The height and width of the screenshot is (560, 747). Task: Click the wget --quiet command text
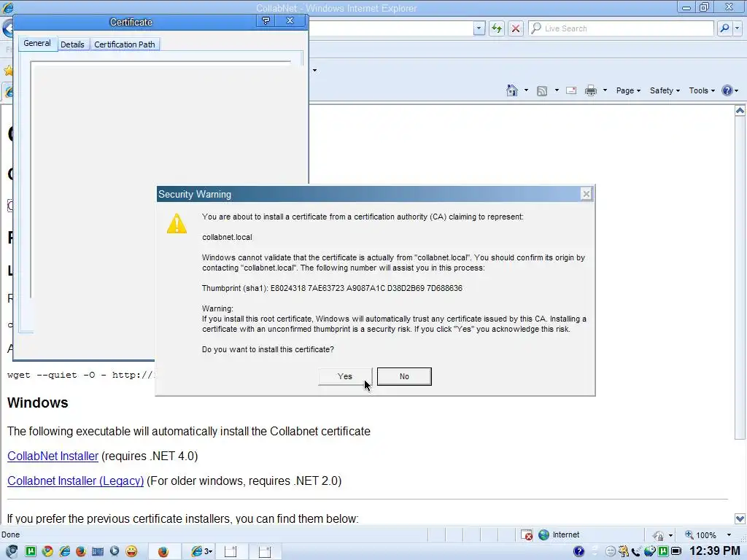point(80,375)
